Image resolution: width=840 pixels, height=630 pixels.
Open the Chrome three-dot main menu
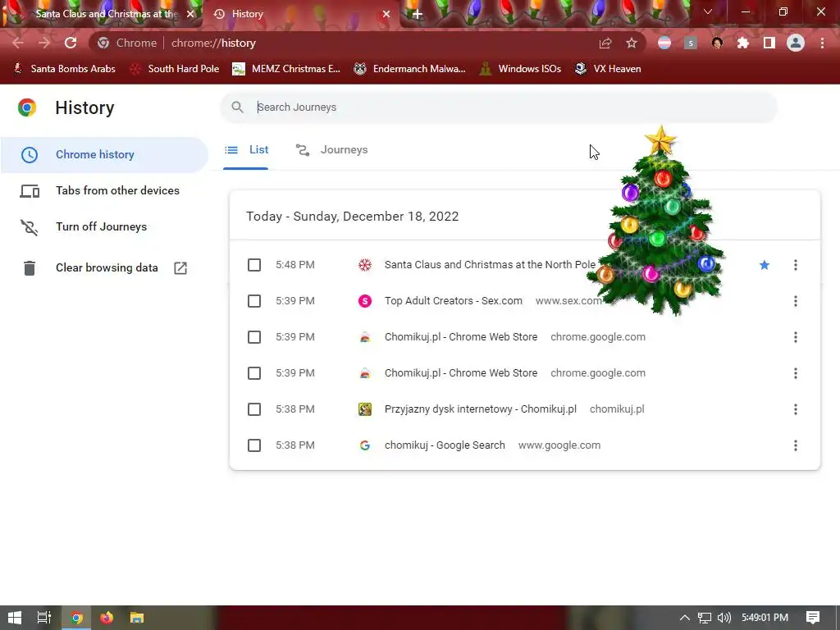tap(822, 43)
